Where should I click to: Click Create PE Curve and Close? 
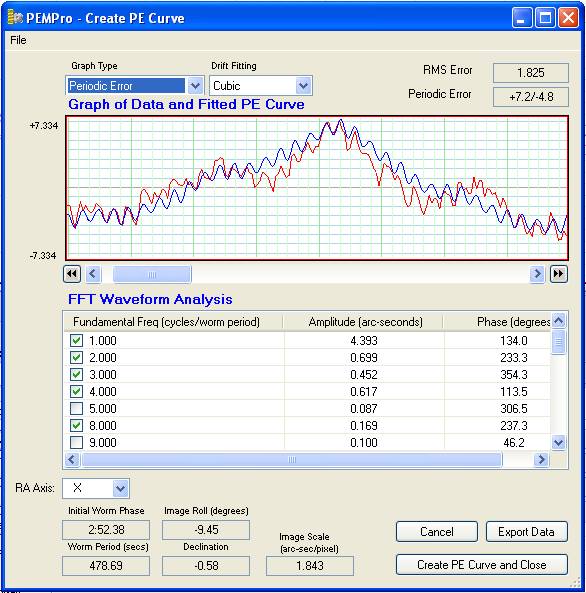click(482, 565)
